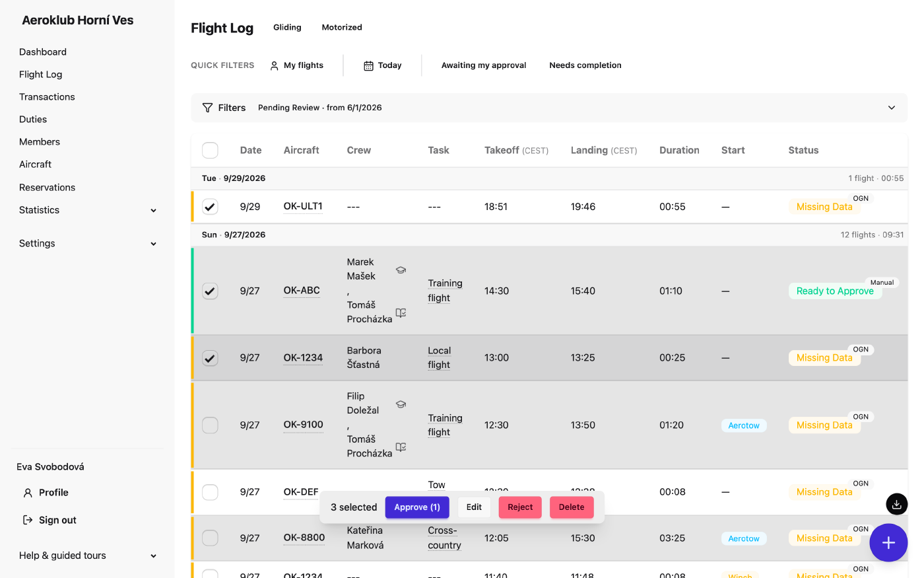Open the OK-8800 aircraft link

tap(304, 538)
